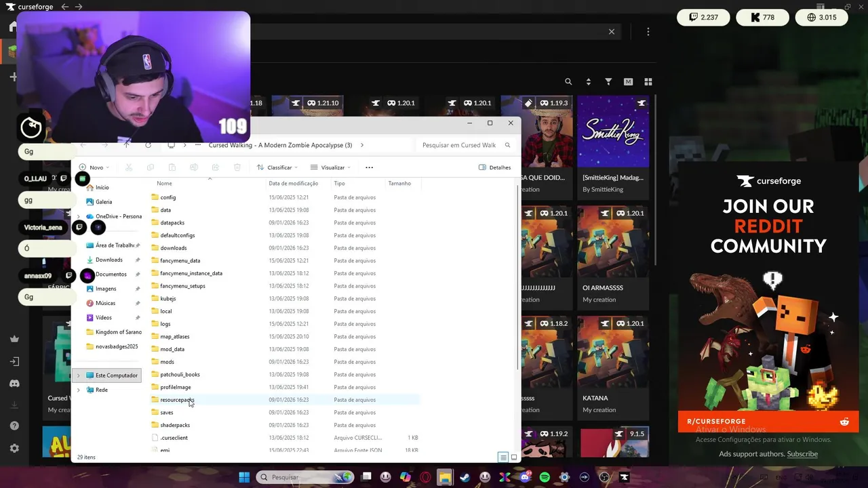Select Downloads in Explorer navigation pane
This screenshot has width=868, height=488.
108,260
